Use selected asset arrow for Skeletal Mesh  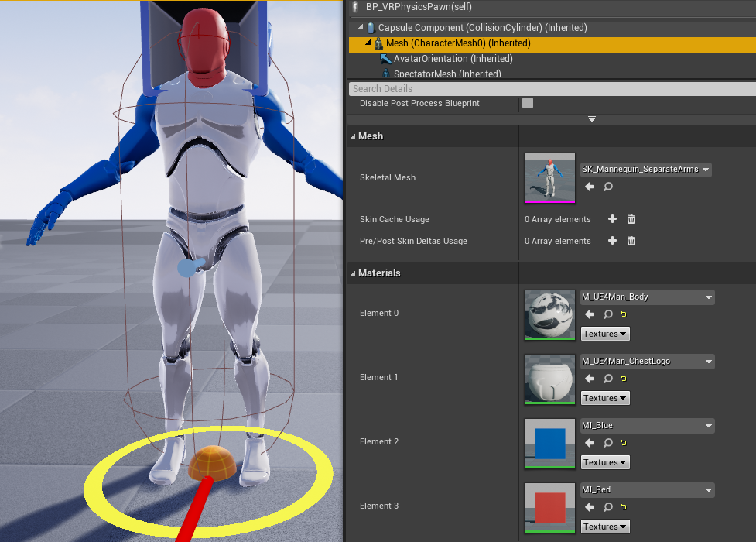[x=589, y=187]
